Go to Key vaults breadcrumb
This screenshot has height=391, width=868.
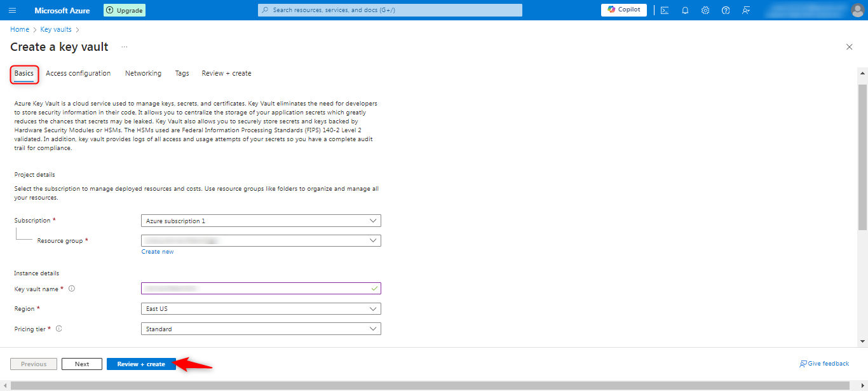tap(56, 29)
